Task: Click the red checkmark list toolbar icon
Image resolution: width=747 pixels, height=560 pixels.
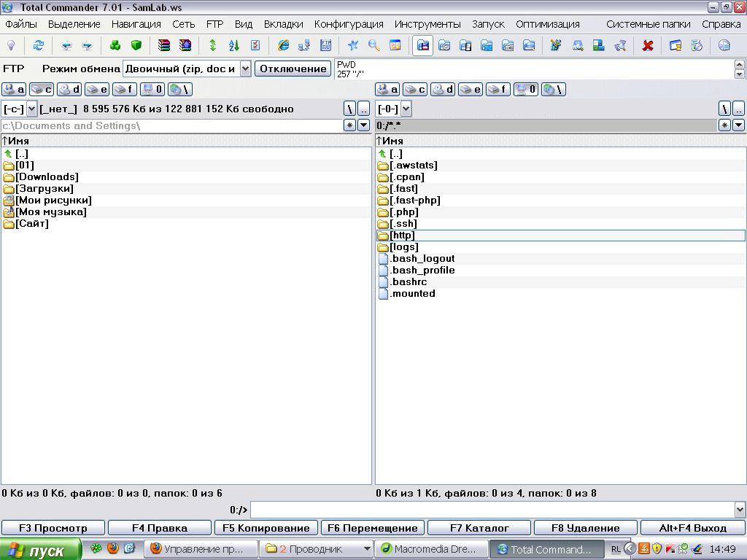Action: tap(255, 45)
